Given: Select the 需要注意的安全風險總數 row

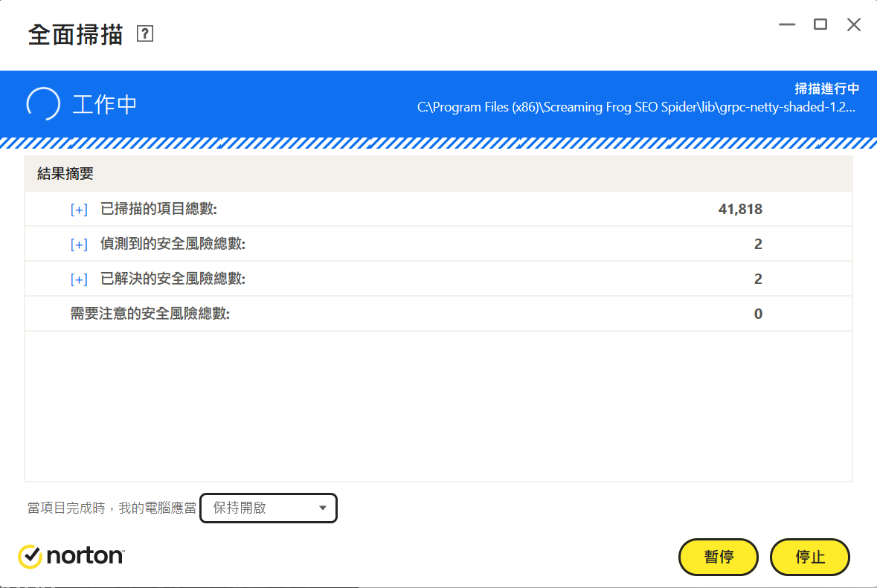Looking at the screenshot, I should click(x=439, y=314).
